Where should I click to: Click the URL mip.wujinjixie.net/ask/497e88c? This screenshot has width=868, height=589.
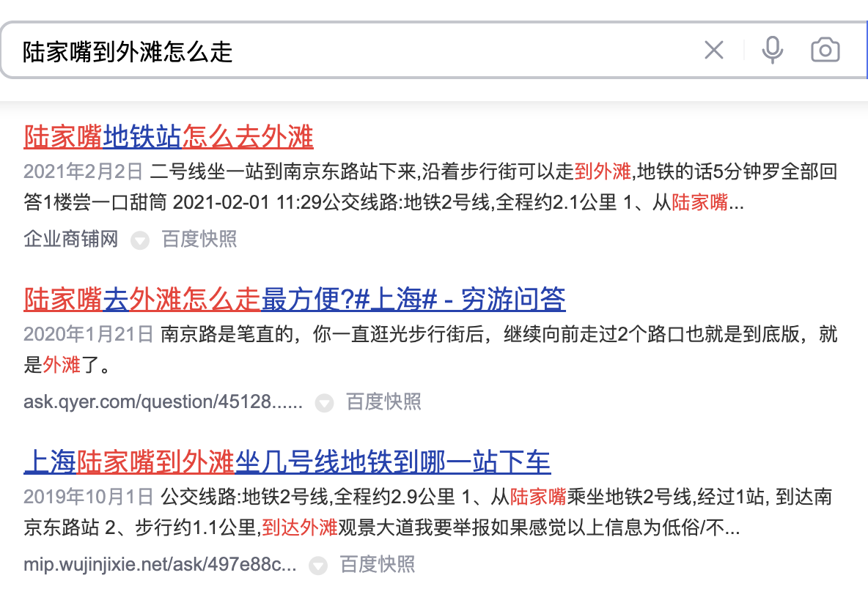tap(160, 565)
